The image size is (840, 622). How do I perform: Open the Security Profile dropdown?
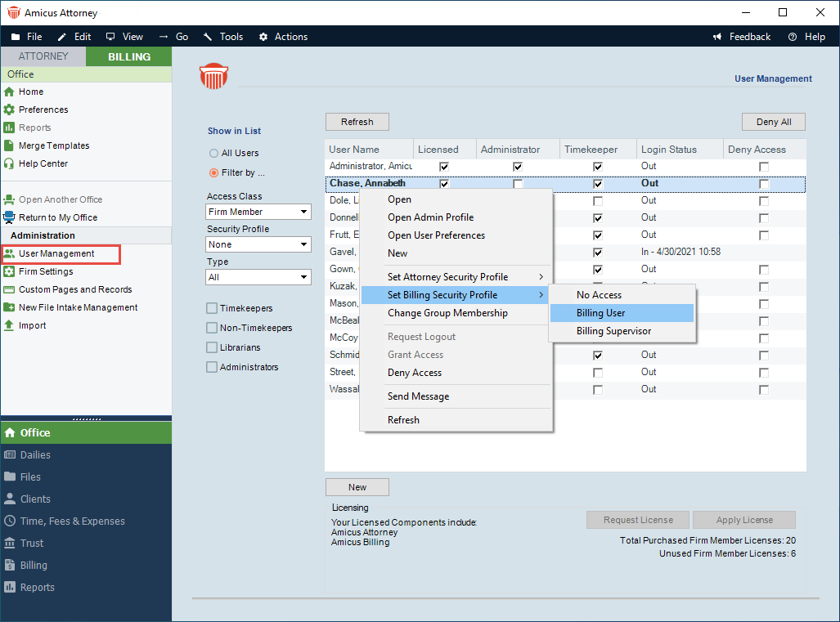258,244
